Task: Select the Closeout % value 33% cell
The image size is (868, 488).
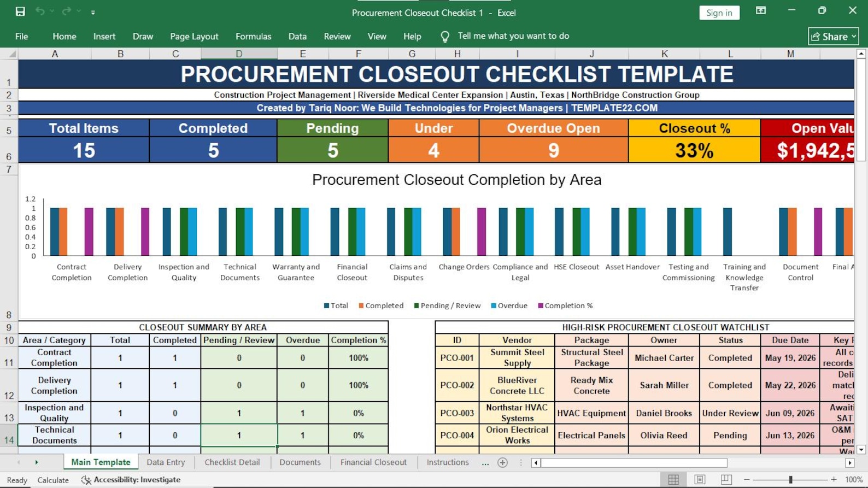Action: [694, 150]
